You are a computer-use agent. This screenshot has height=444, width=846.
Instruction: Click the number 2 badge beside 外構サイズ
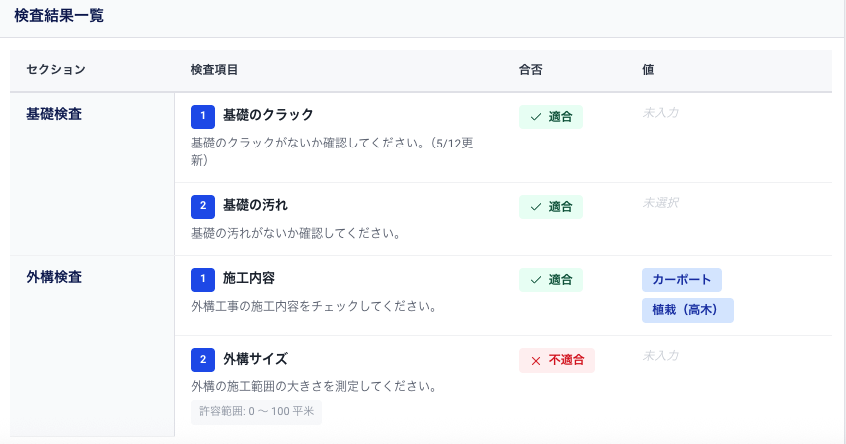[203, 359]
